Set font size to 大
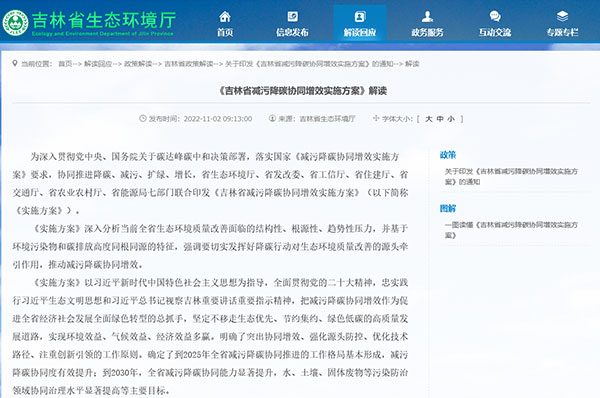 coord(429,119)
